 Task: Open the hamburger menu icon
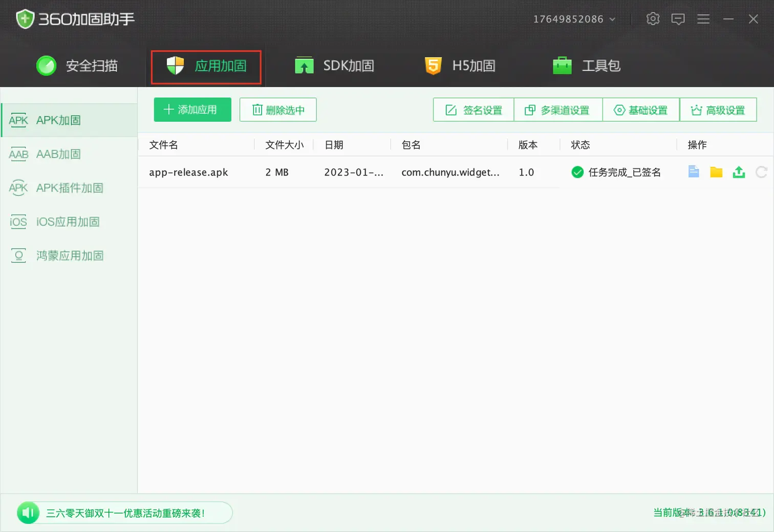click(703, 19)
